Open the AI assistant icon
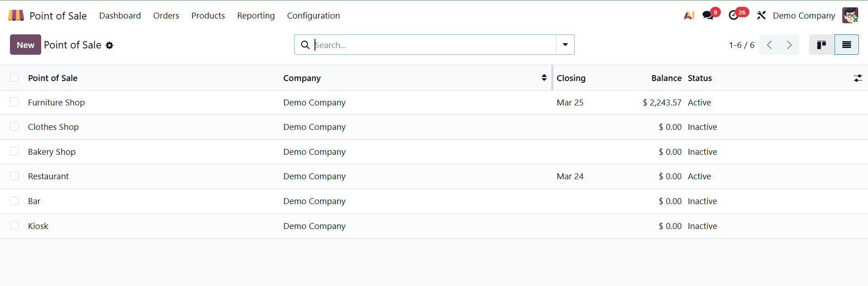This screenshot has height=286, width=868. (689, 15)
